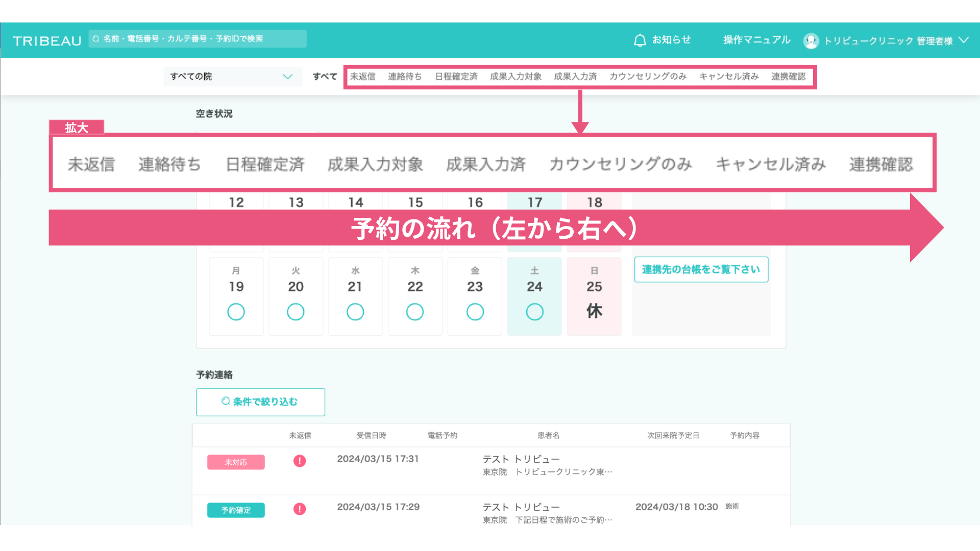Open the 操作マニュアル link

(x=756, y=40)
